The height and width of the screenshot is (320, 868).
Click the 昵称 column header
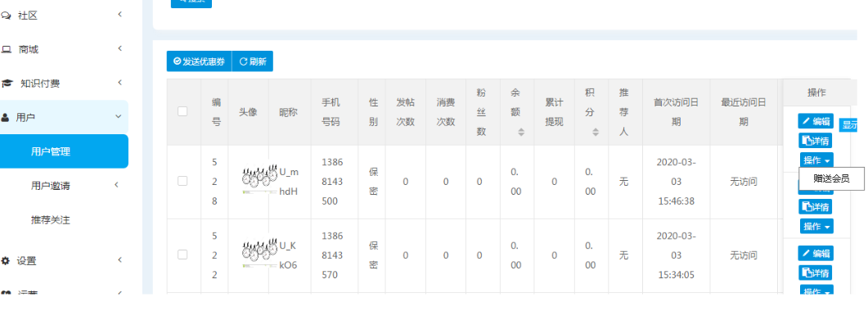point(289,112)
